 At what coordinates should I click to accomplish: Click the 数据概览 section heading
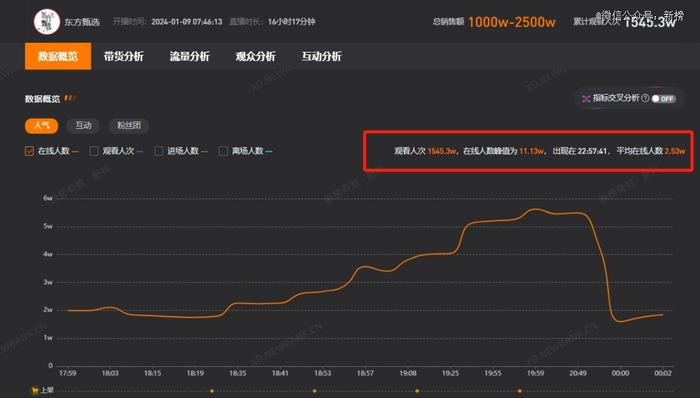pyautogui.click(x=42, y=99)
